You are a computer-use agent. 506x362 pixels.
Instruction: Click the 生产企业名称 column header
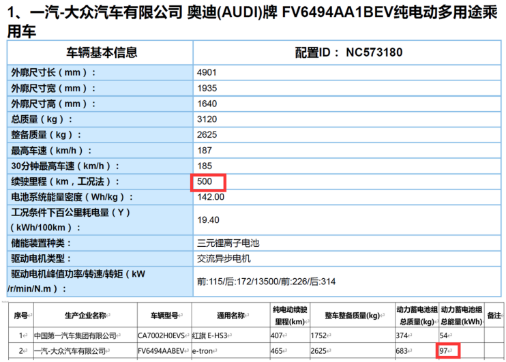coord(85,315)
